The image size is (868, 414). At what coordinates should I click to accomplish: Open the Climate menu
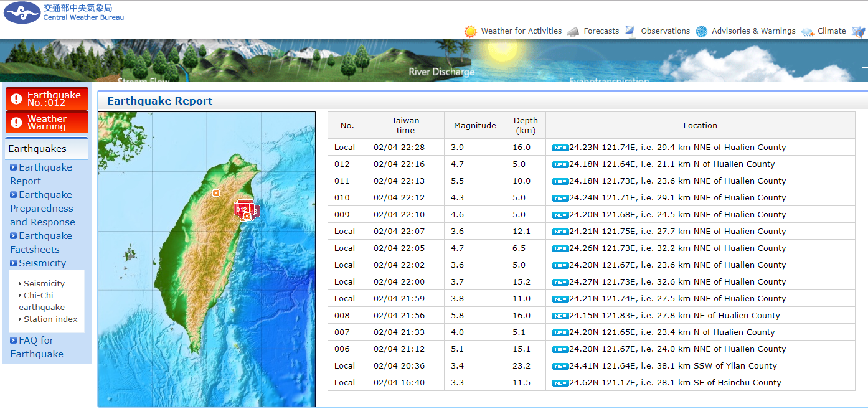point(831,31)
